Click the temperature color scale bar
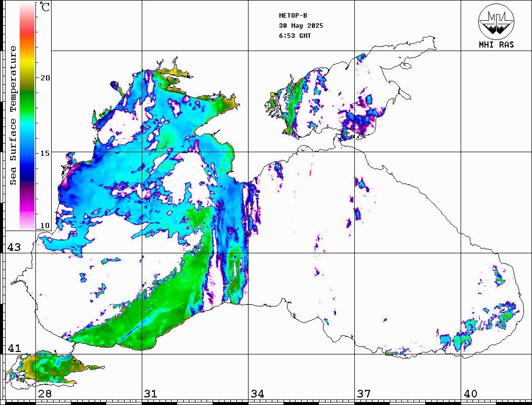 pyautogui.click(x=27, y=116)
